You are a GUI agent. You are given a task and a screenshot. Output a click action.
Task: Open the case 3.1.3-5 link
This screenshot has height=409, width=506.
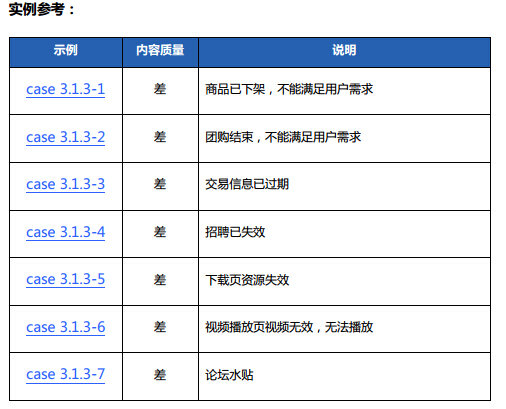tap(66, 279)
